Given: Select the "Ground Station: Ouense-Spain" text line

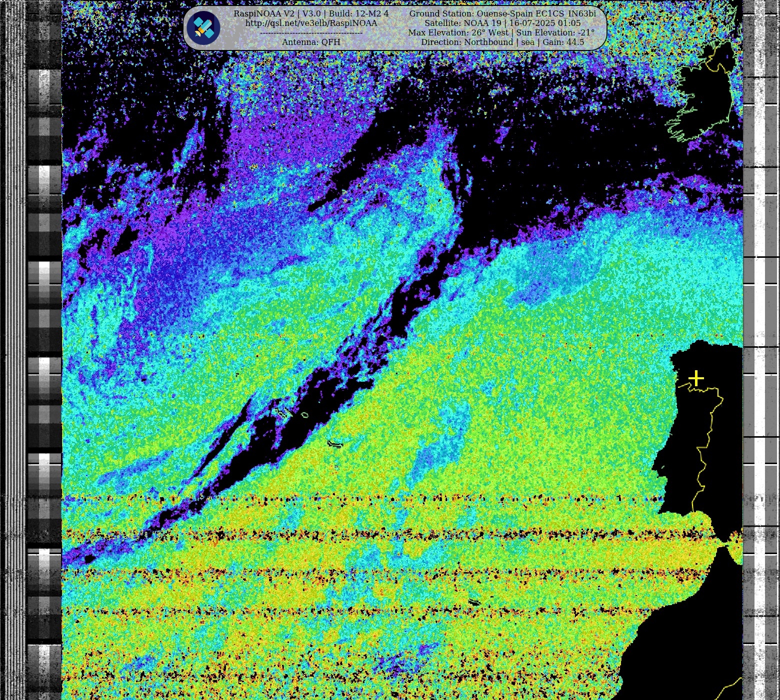Looking at the screenshot, I should pyautogui.click(x=502, y=13).
